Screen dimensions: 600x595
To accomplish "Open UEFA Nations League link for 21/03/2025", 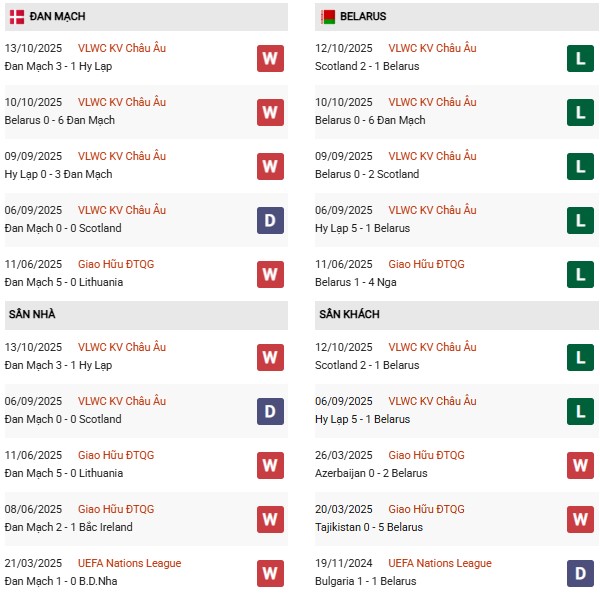I will (x=129, y=563).
